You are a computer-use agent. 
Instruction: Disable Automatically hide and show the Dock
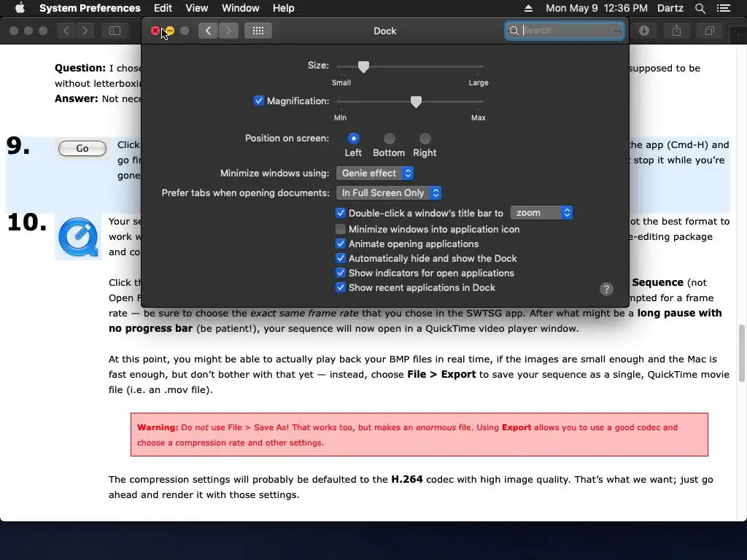pyautogui.click(x=340, y=259)
